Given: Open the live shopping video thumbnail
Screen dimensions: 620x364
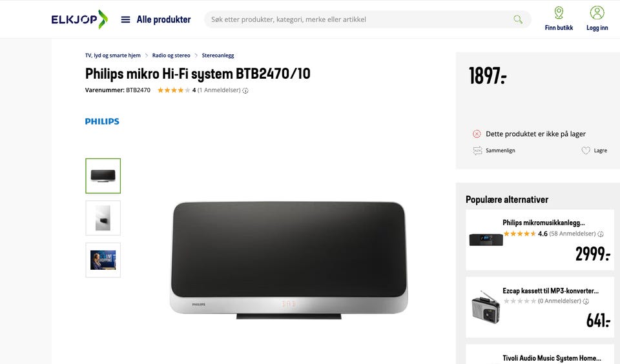Looking at the screenshot, I should click(x=103, y=260).
